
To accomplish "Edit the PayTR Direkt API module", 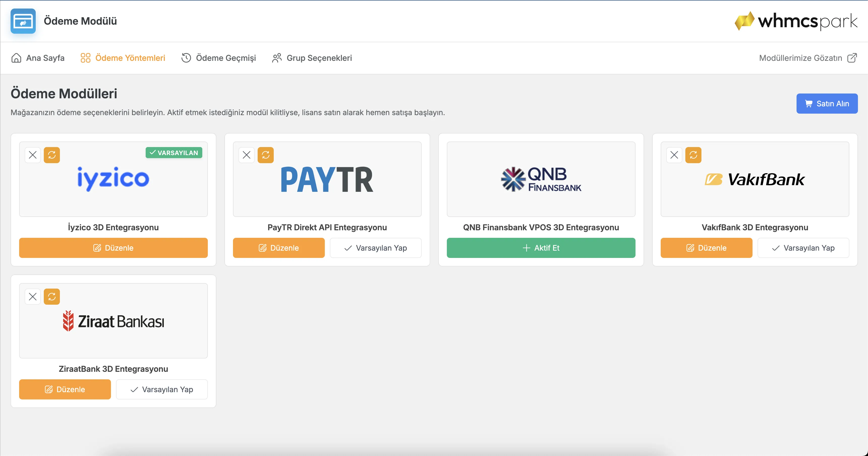I will click(279, 248).
